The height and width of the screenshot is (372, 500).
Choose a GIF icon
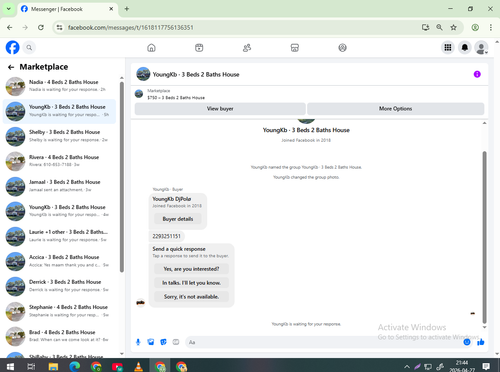coord(176,342)
